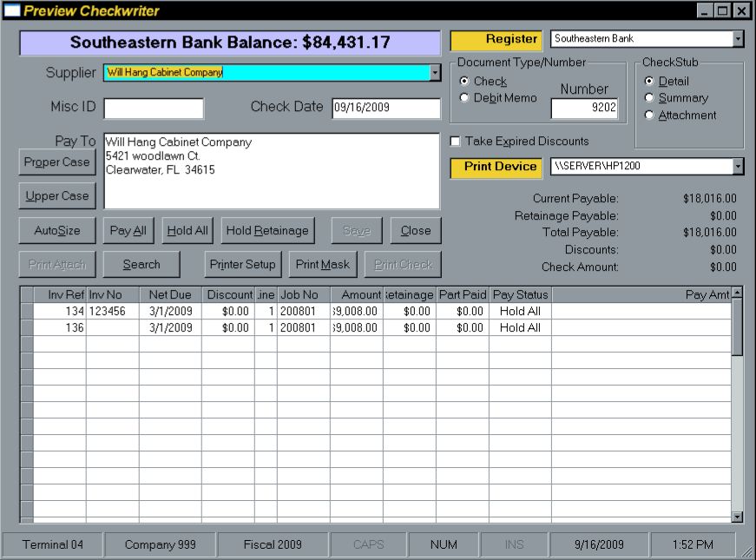
Task: Click the Job No column header
Action: click(x=304, y=294)
